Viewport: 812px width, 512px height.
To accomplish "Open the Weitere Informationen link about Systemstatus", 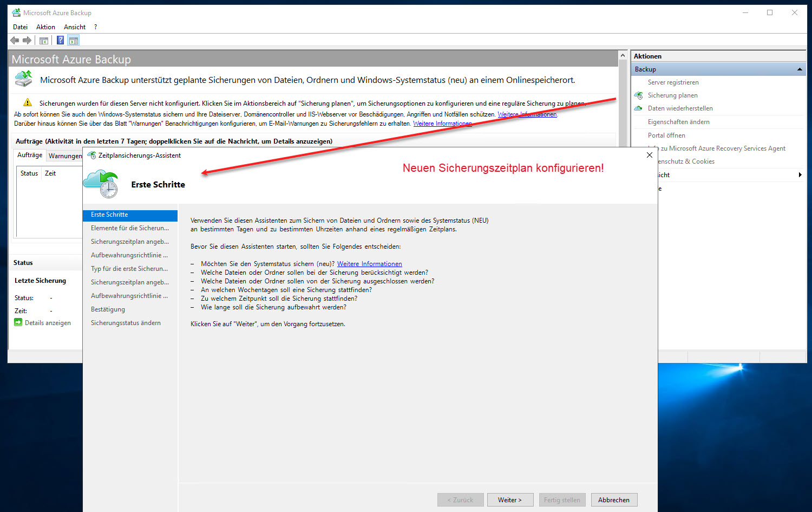I will tap(369, 263).
